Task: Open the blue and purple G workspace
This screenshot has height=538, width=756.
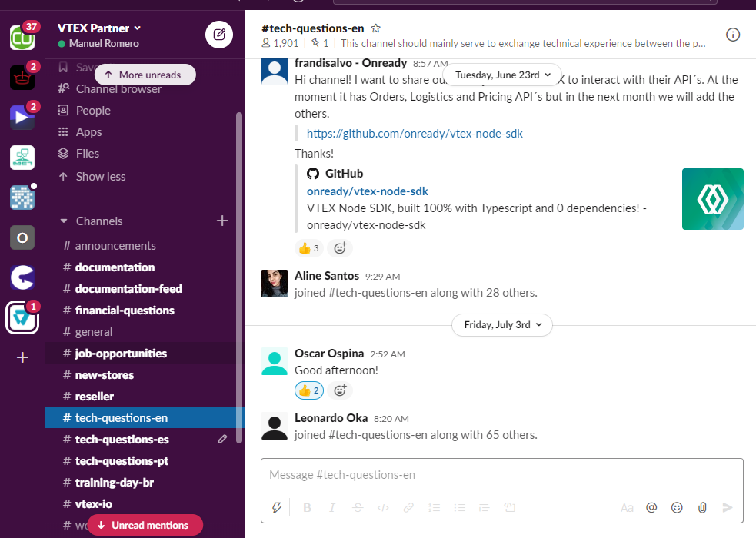Action: [x=22, y=277]
